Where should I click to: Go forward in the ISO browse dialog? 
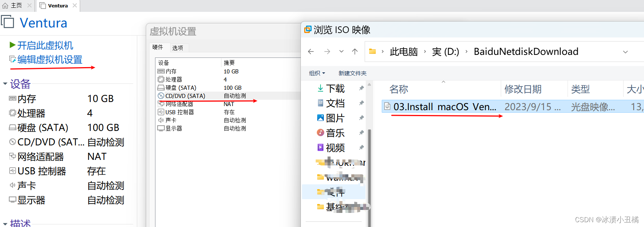(327, 52)
